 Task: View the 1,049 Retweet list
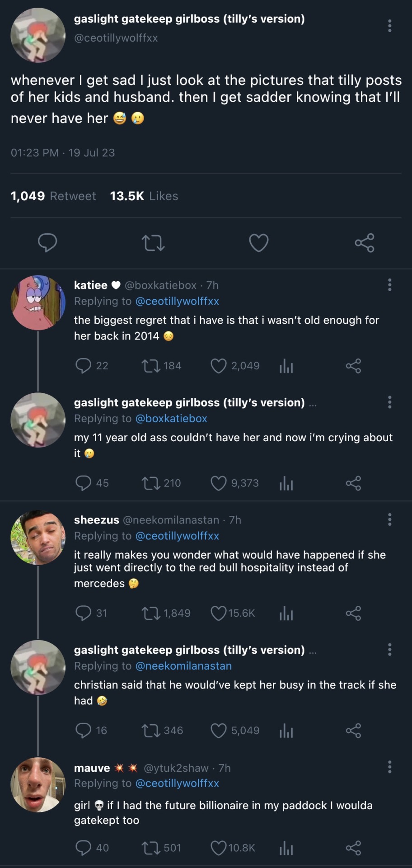(x=53, y=196)
